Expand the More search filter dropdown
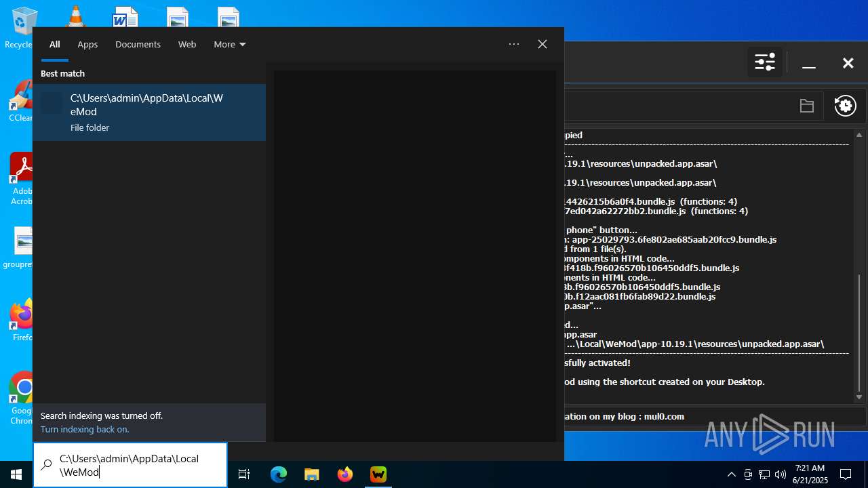 point(229,44)
